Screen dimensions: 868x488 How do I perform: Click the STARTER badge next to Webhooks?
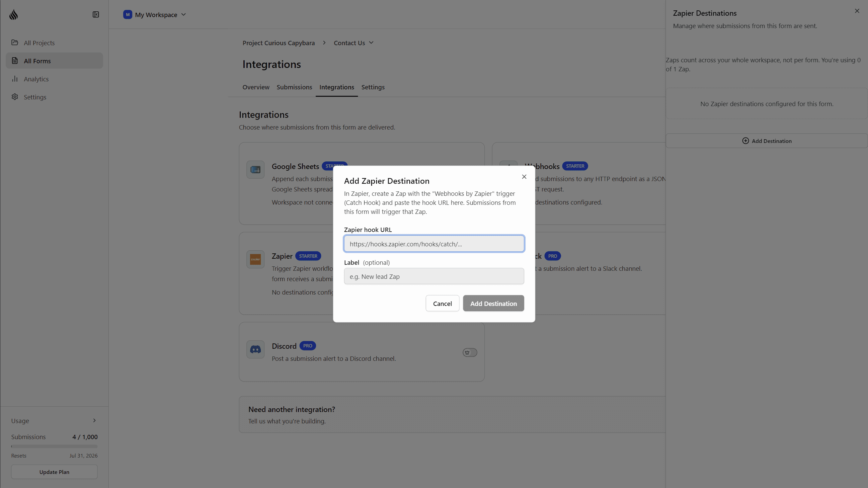pyautogui.click(x=575, y=166)
